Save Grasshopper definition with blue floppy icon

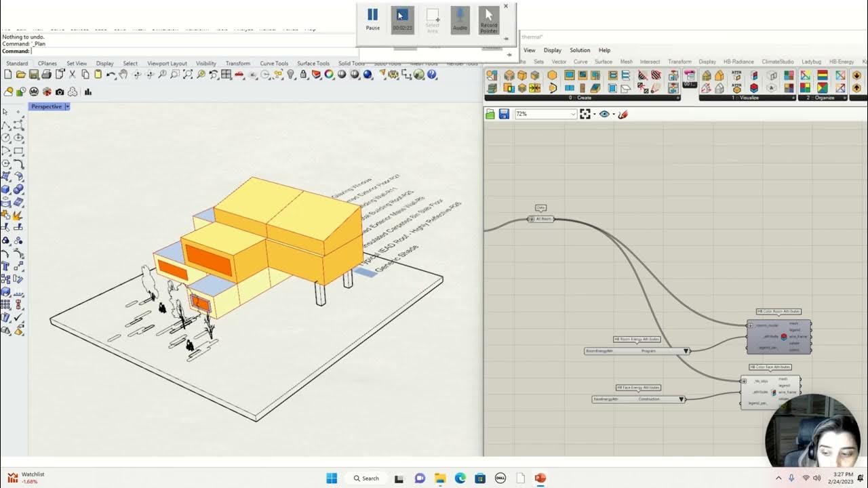504,115
